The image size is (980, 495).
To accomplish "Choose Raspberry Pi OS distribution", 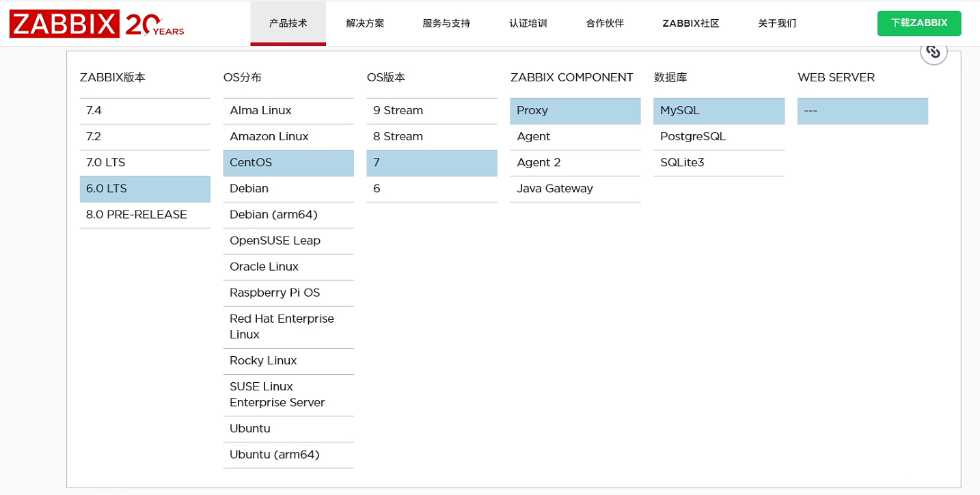I will coord(288,293).
